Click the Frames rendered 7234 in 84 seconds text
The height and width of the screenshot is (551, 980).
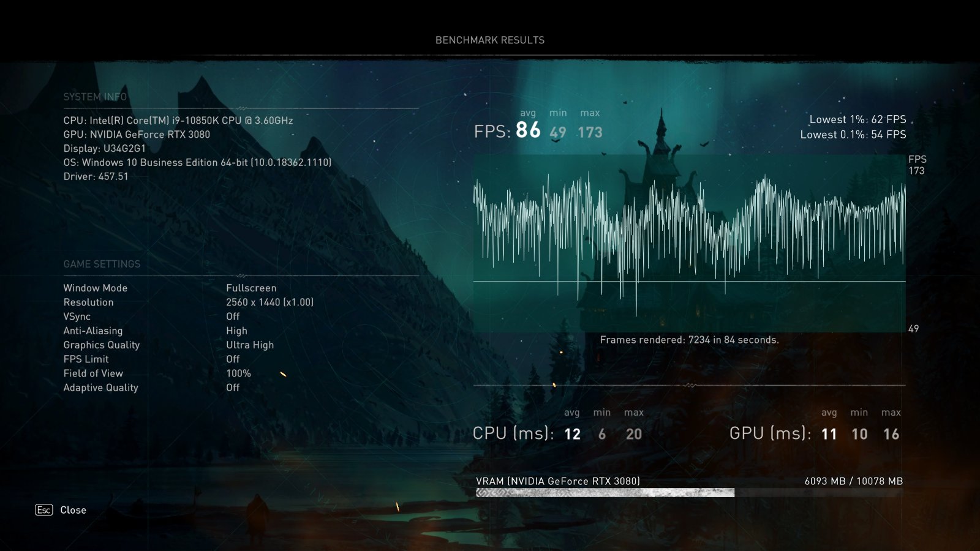[x=690, y=340]
